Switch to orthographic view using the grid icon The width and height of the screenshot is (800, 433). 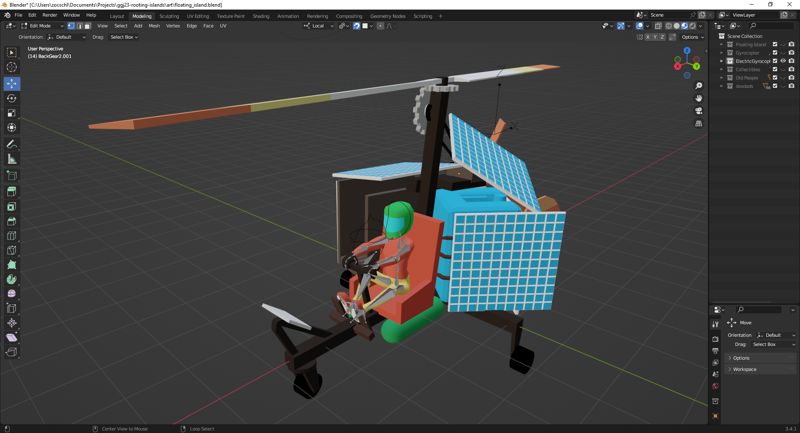(699, 123)
